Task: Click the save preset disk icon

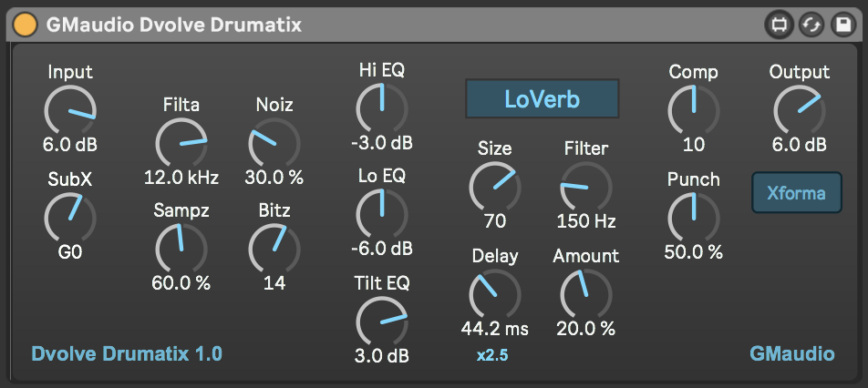Action: (842, 26)
